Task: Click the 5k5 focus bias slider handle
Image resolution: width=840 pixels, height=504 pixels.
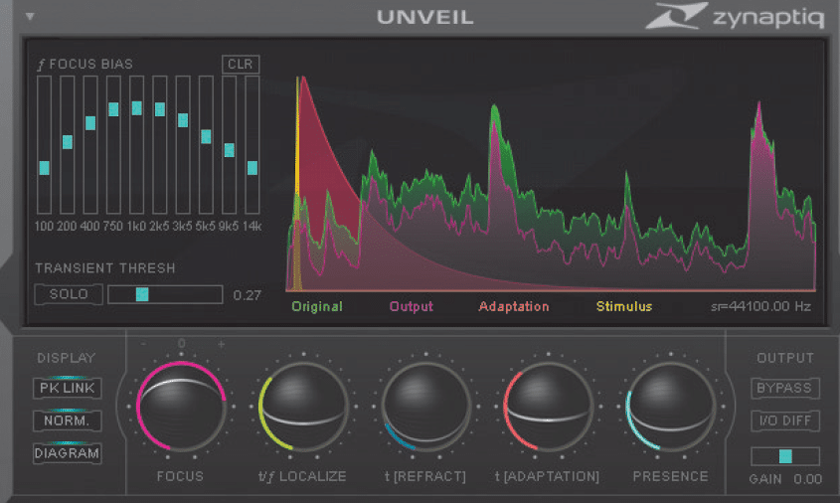Action: click(x=206, y=136)
